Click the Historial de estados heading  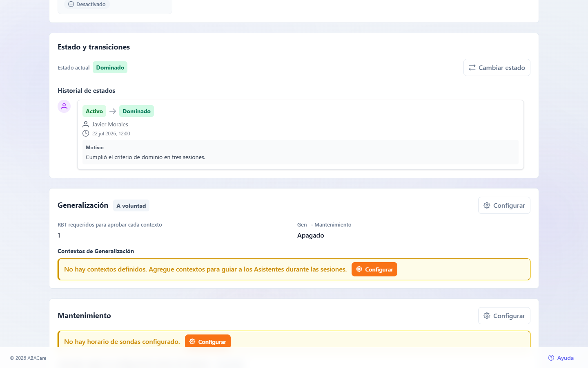pyautogui.click(x=86, y=91)
